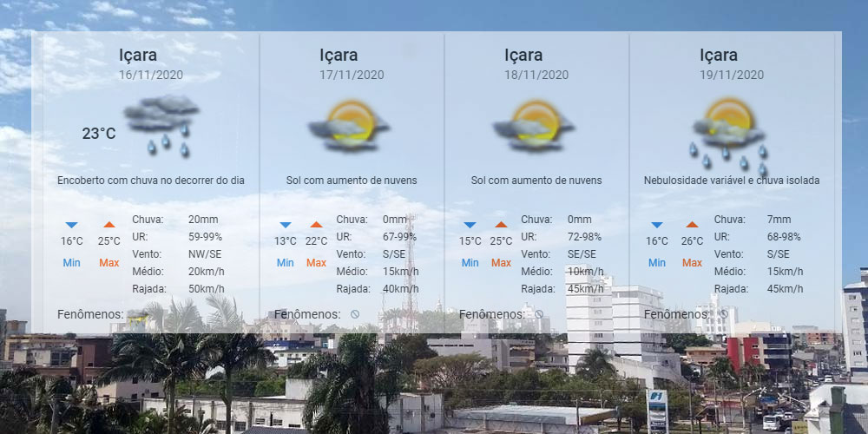Click the orange Max arrow above 26°C
868x434 pixels.
point(692,225)
